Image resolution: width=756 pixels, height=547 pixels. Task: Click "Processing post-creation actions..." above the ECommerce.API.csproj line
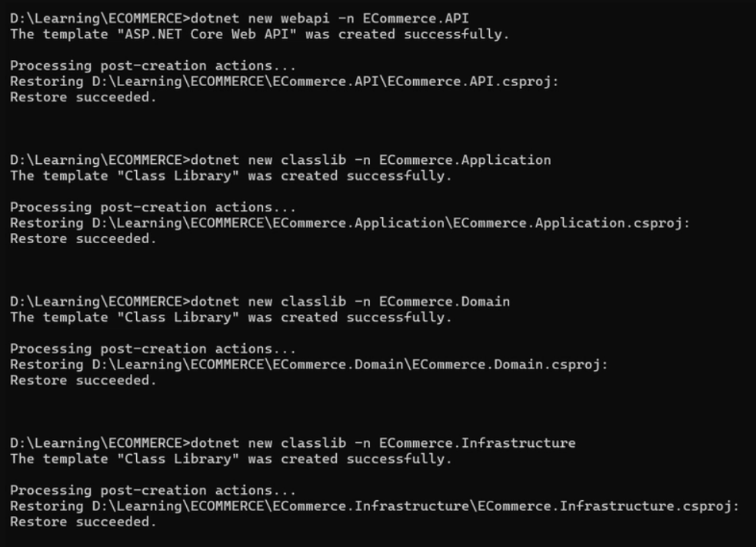pos(152,66)
